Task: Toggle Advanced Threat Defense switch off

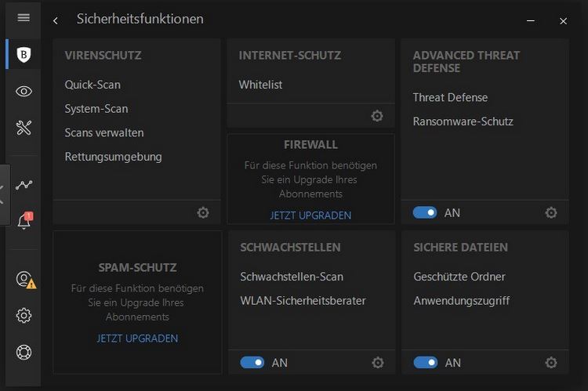Action: pos(425,212)
